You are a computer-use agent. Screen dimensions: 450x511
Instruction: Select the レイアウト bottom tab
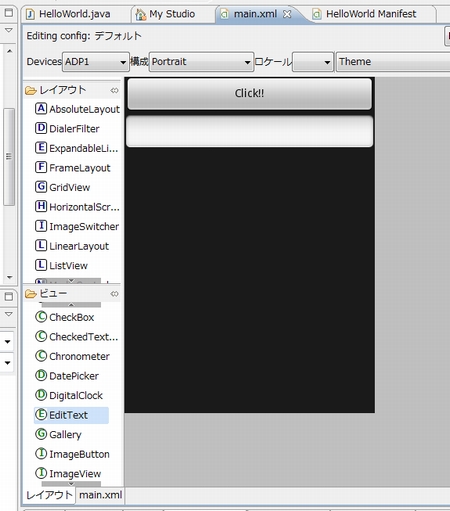(49, 495)
